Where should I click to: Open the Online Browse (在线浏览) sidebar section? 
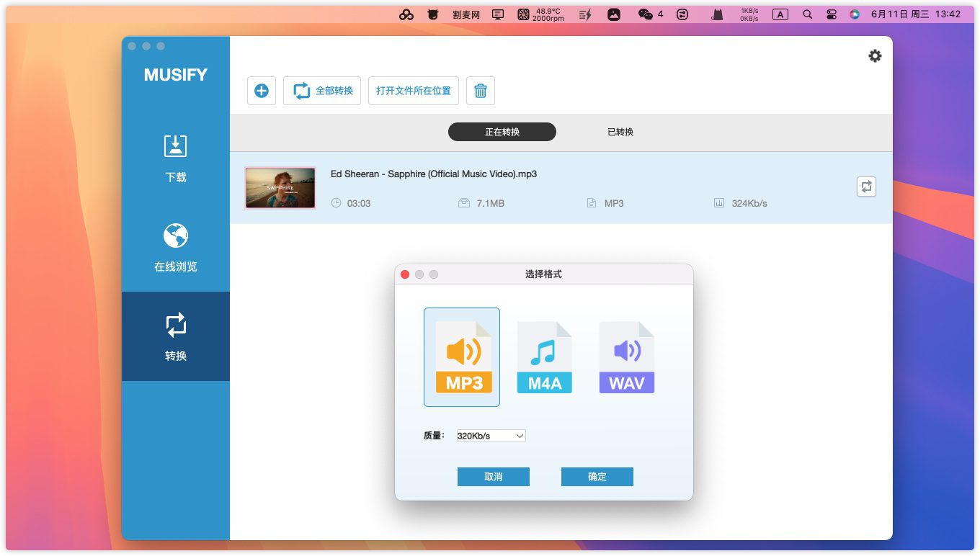point(176,247)
